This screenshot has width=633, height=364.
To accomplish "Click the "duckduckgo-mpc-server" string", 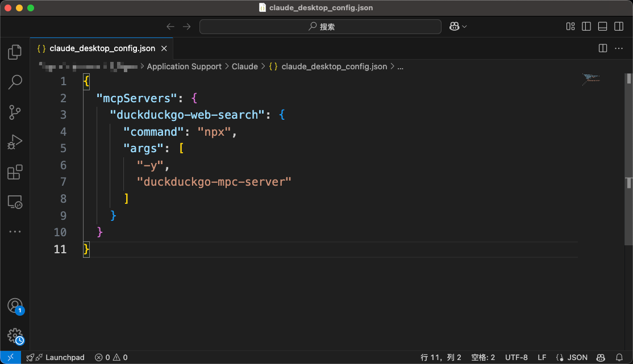I will click(214, 182).
